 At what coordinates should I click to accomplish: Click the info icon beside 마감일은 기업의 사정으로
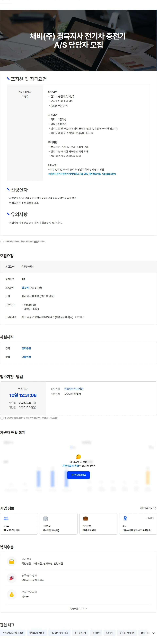pyautogui.click(x=2, y=418)
